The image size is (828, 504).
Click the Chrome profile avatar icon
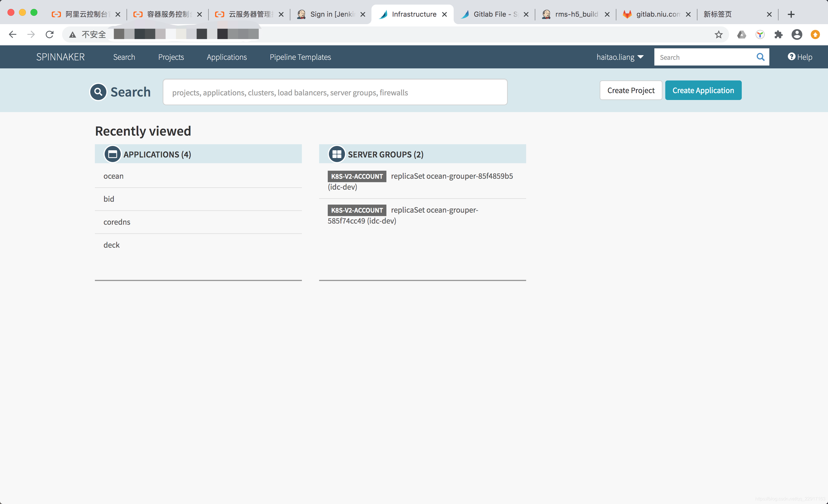796,34
